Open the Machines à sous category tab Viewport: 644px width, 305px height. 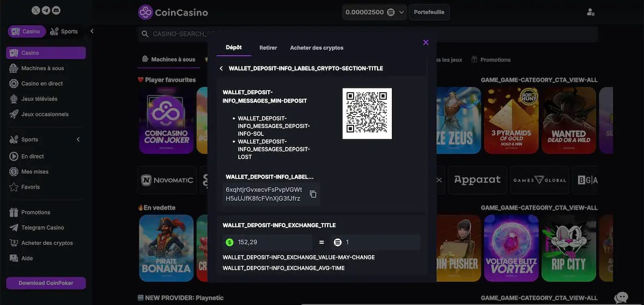pyautogui.click(x=168, y=59)
